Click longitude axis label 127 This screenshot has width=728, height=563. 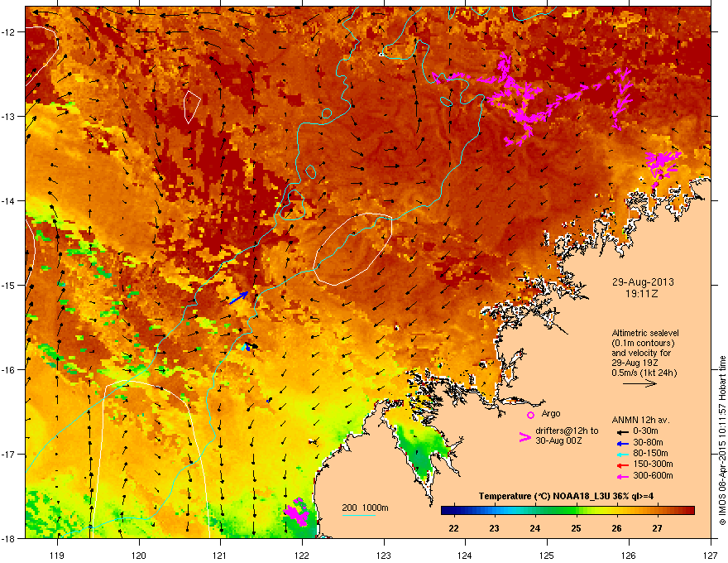711,555
